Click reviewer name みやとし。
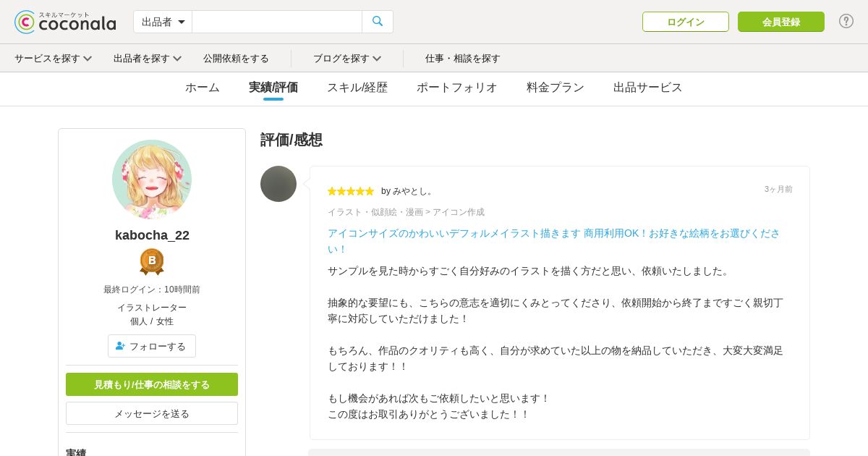 pyautogui.click(x=414, y=191)
